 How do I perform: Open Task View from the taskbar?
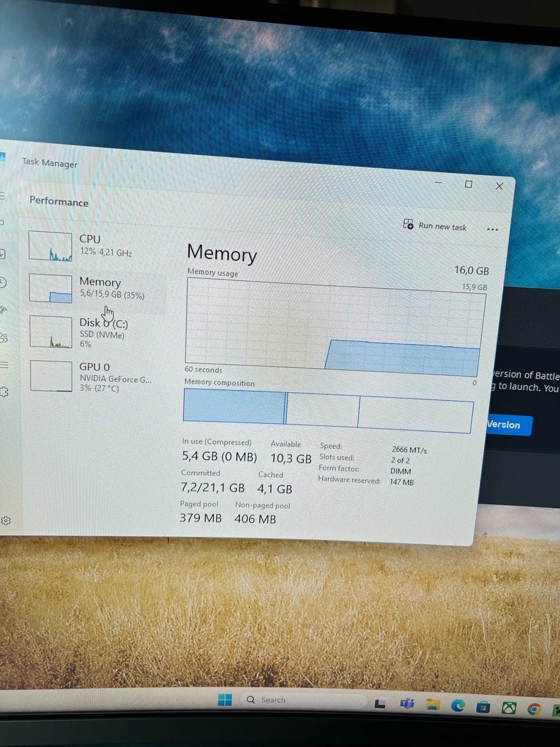tap(380, 704)
